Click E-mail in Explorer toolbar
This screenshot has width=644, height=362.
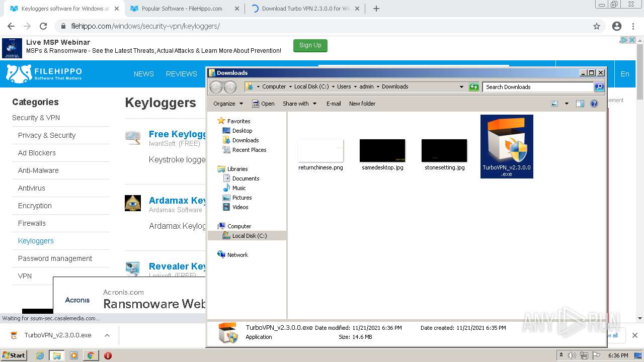pos(334,104)
